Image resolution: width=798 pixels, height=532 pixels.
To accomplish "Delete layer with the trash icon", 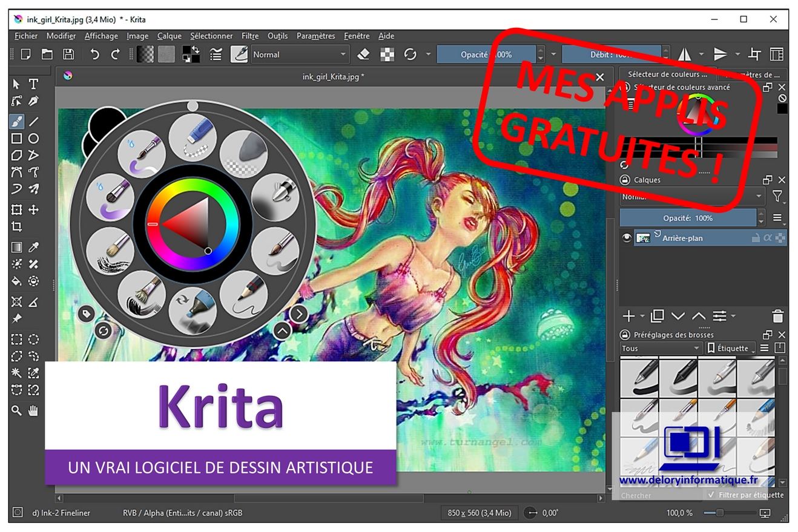I will tap(778, 316).
